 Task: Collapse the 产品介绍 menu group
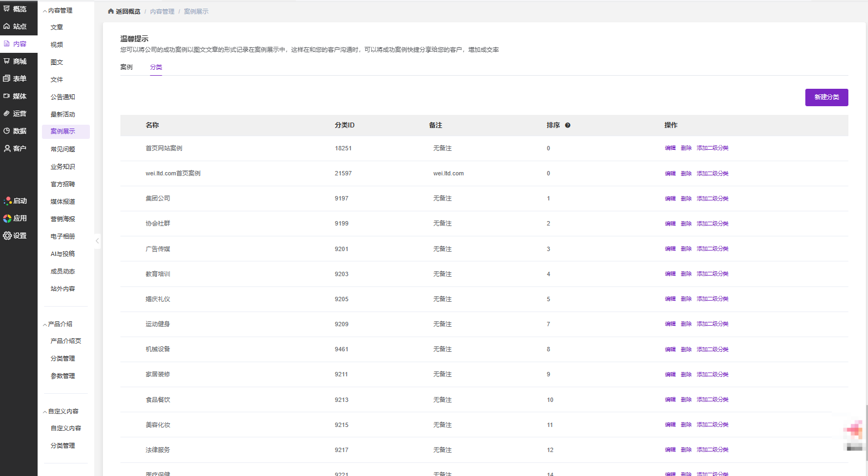pyautogui.click(x=45, y=325)
